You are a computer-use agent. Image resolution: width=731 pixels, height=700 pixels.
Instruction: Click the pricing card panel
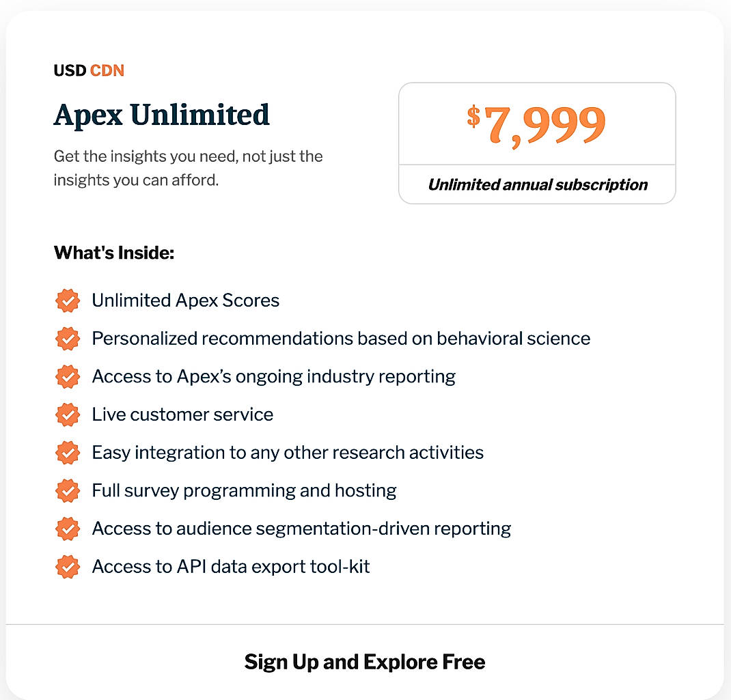click(x=537, y=142)
